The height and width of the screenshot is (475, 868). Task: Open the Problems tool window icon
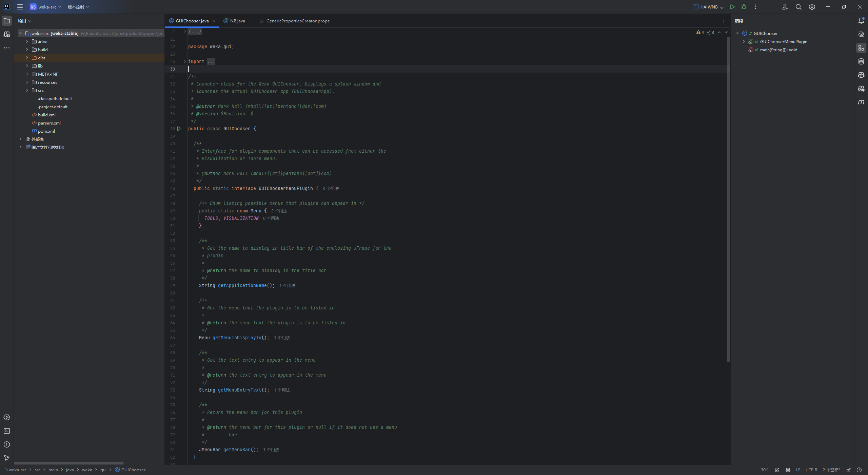coord(7,444)
